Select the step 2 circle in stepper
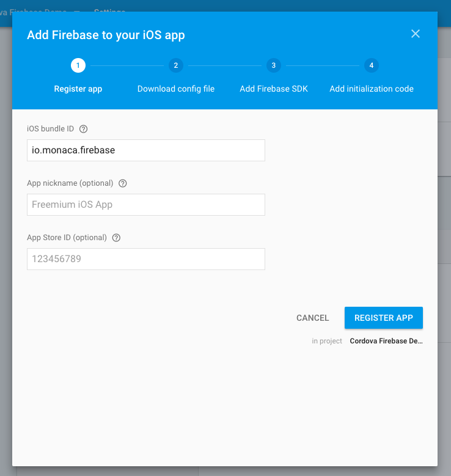This screenshot has width=451, height=476. tap(176, 65)
